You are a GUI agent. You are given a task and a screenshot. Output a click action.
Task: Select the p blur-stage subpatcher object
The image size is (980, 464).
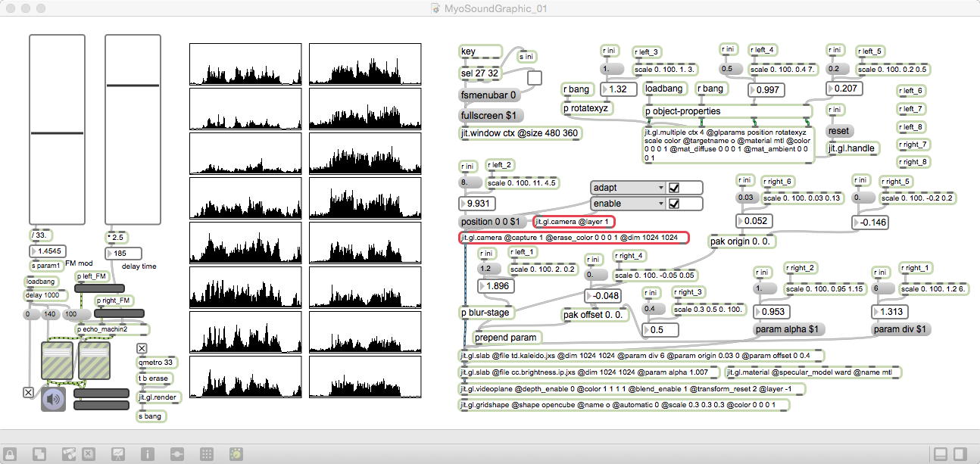[x=486, y=312]
